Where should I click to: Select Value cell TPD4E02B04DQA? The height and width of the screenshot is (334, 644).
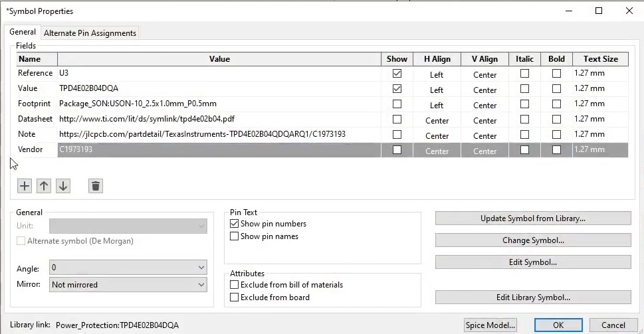[x=219, y=88]
